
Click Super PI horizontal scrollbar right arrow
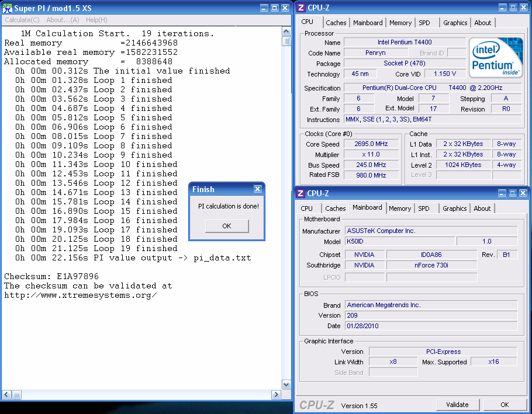tap(276, 395)
